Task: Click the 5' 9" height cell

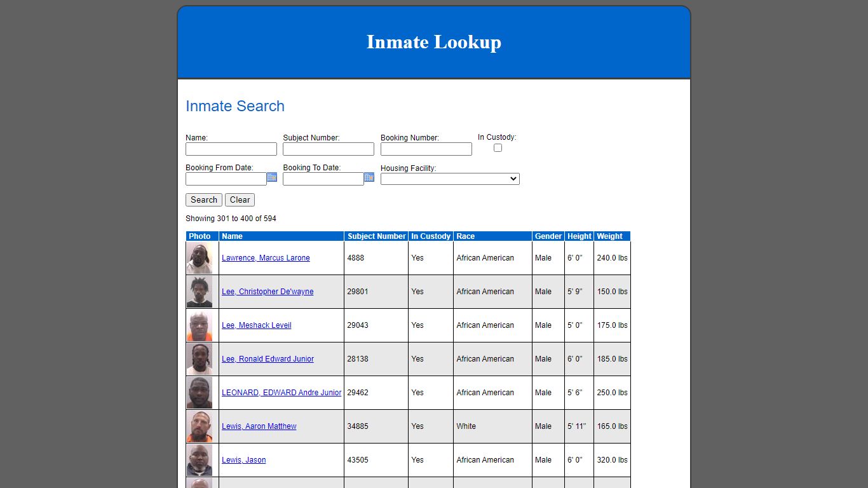Action: tap(580, 292)
